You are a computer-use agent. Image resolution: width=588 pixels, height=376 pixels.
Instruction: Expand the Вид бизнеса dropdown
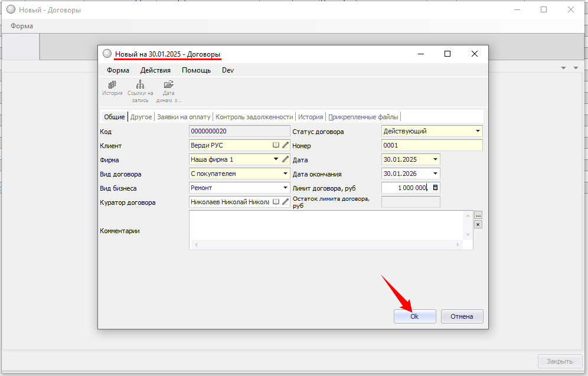click(286, 188)
